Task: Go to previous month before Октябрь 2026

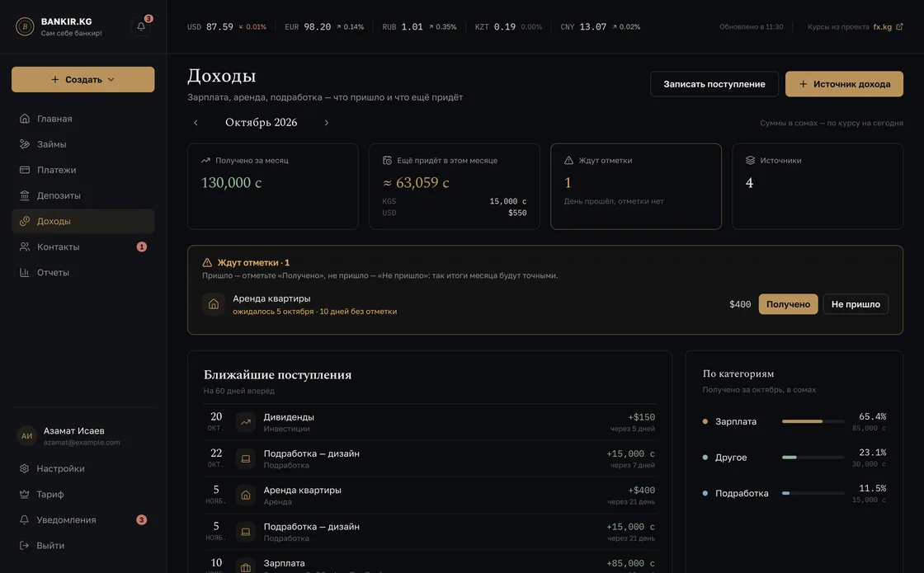Action: point(196,123)
